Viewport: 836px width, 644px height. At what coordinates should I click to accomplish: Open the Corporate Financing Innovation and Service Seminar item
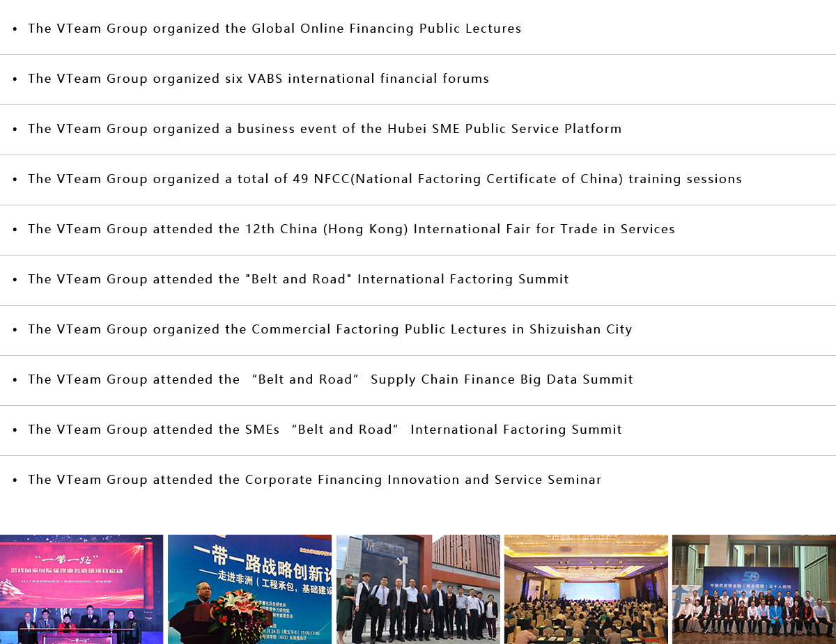[x=314, y=480]
